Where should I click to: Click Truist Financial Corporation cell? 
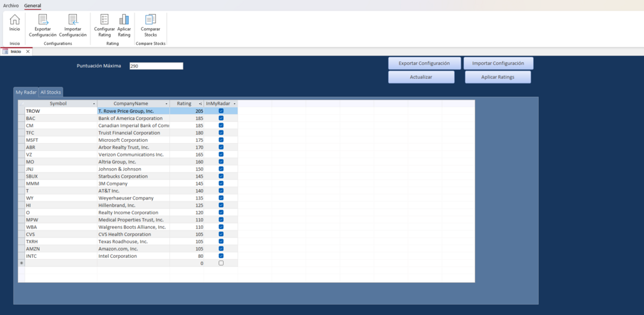pyautogui.click(x=133, y=133)
